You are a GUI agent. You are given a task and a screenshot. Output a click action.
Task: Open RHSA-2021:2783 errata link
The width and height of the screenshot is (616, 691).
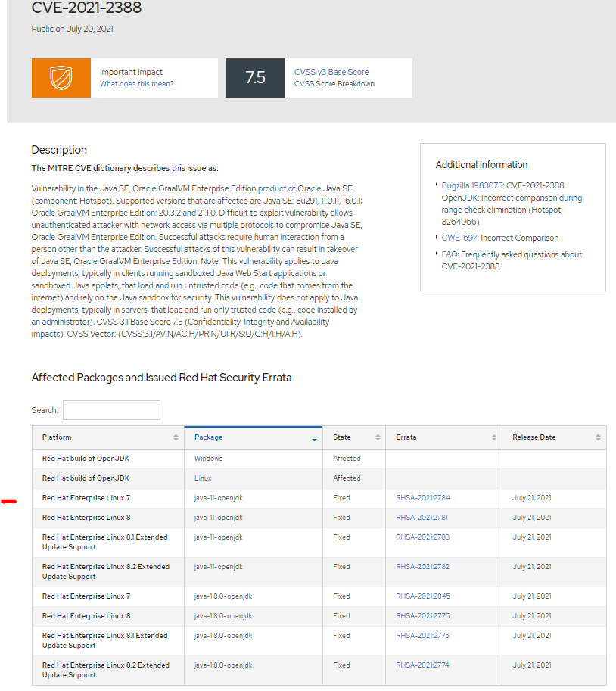click(422, 537)
